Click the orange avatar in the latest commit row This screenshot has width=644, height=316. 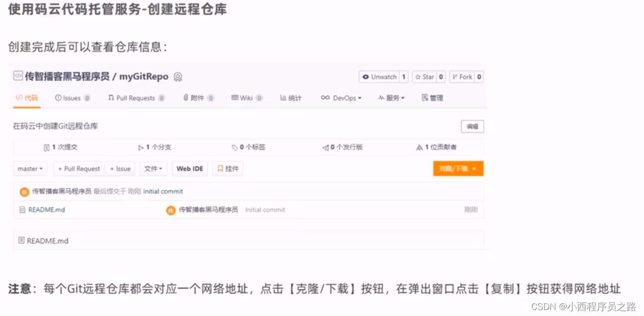coord(24,192)
